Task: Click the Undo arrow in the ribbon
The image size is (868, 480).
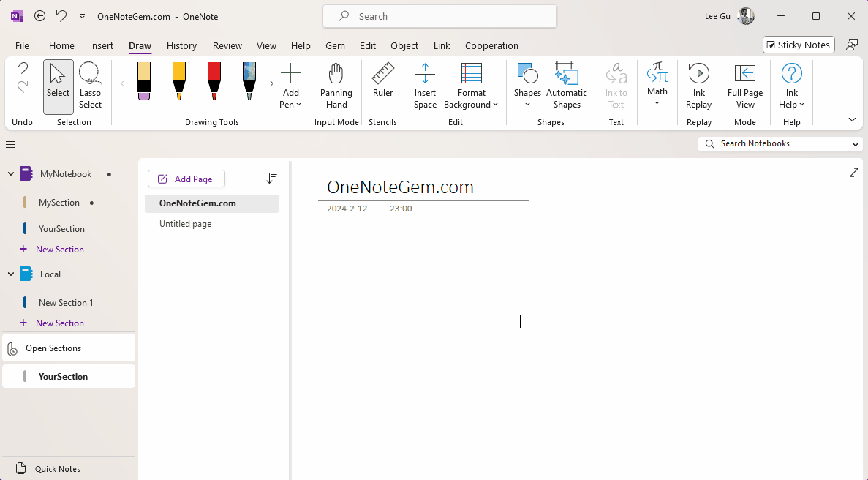Action: pyautogui.click(x=22, y=68)
